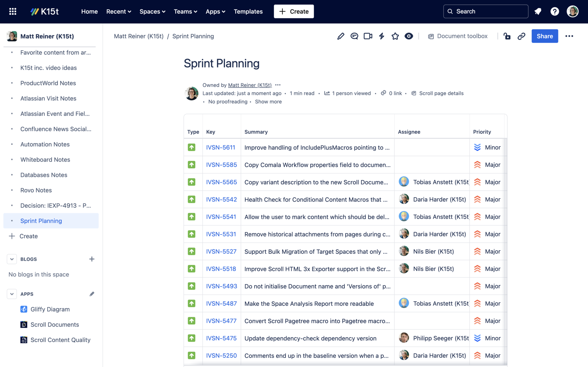Star the Sprint Planning page as favorite
Screen dimensions: 588x367
click(x=395, y=36)
